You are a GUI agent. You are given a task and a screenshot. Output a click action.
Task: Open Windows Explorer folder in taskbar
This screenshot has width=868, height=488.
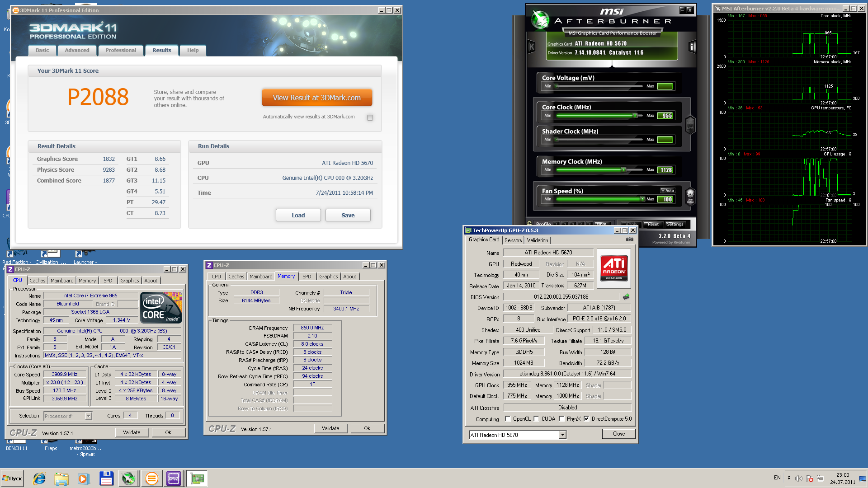tap(61, 479)
